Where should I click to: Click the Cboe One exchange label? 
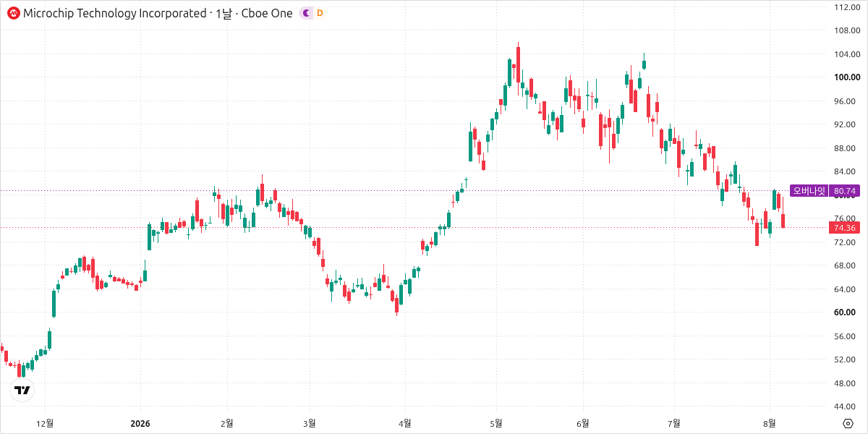[x=266, y=13]
